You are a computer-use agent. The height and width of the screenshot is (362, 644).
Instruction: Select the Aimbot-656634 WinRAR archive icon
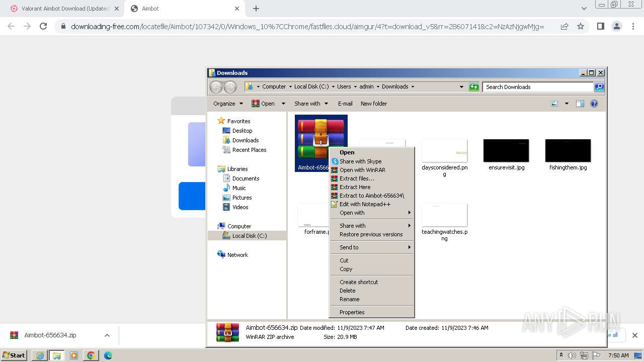pos(321,143)
